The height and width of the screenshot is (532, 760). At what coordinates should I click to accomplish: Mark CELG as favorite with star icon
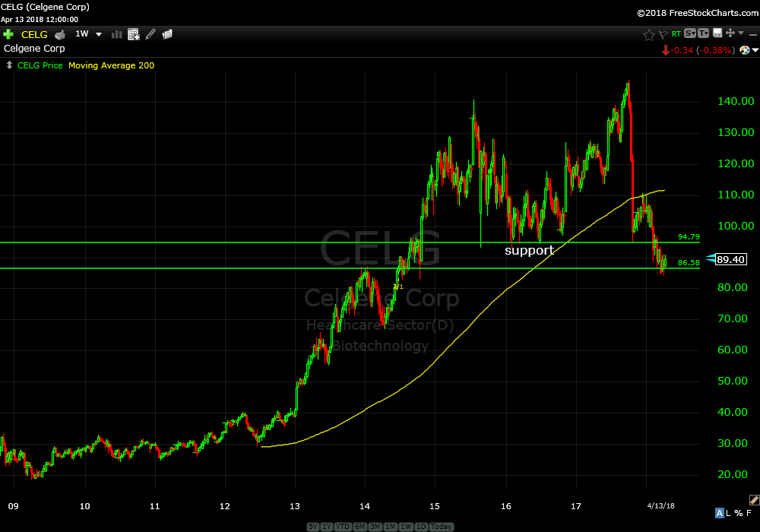click(648, 34)
